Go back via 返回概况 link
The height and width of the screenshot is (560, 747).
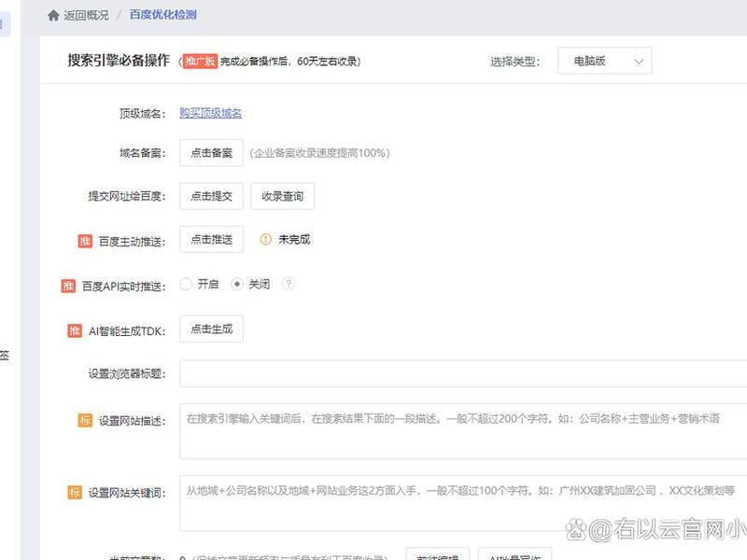(86, 15)
